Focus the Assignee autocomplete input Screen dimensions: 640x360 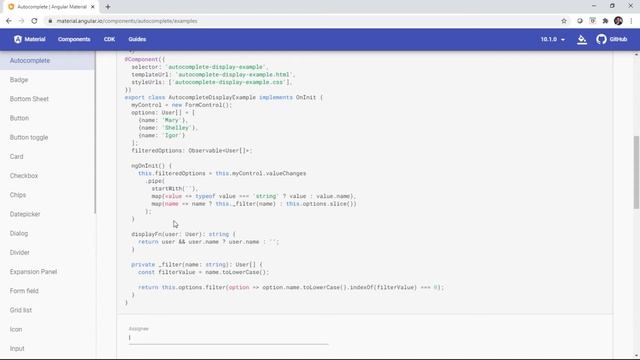pos(228,338)
